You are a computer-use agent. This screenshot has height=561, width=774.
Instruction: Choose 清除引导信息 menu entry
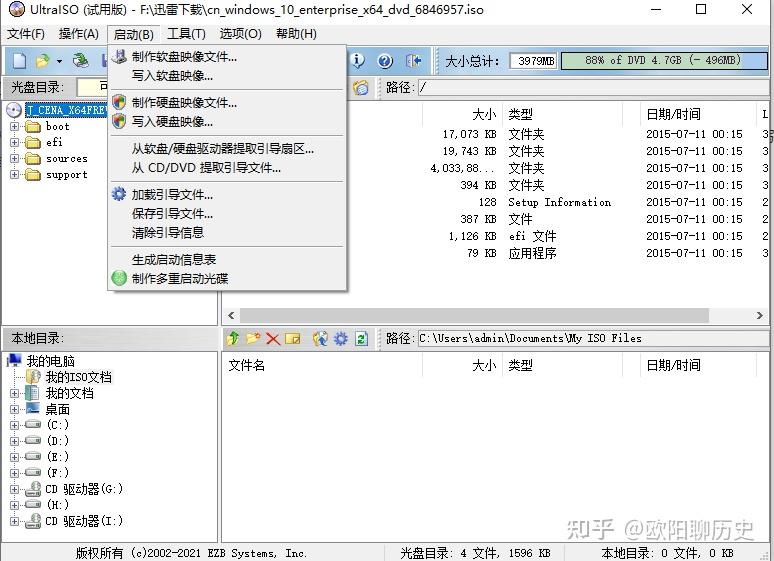(x=227, y=232)
